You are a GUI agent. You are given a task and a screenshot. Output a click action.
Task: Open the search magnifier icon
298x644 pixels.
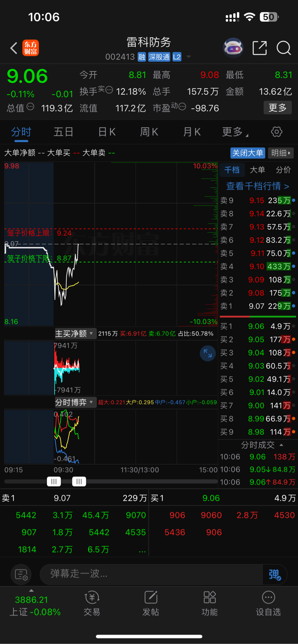click(284, 48)
